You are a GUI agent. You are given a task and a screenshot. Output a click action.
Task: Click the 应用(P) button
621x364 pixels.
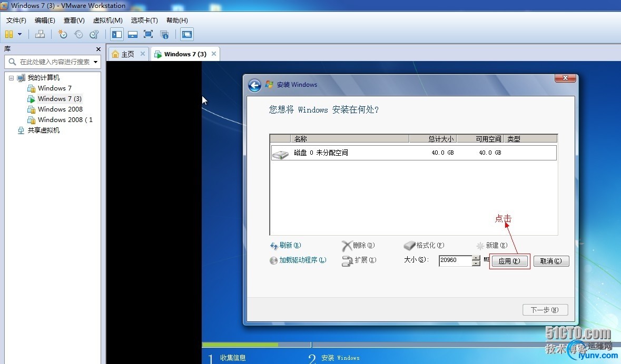coord(509,261)
